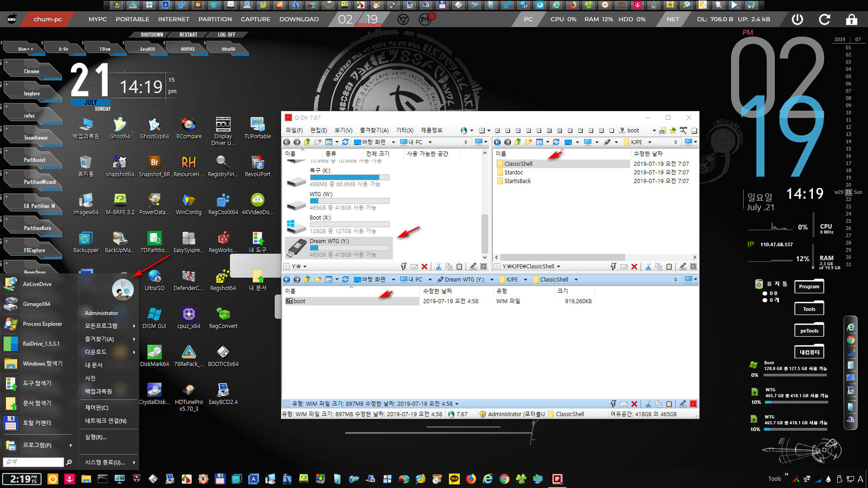The height and width of the screenshot is (488, 868).
Task: Open HDTunePro v5.70_3 shortcut
Action: (189, 397)
